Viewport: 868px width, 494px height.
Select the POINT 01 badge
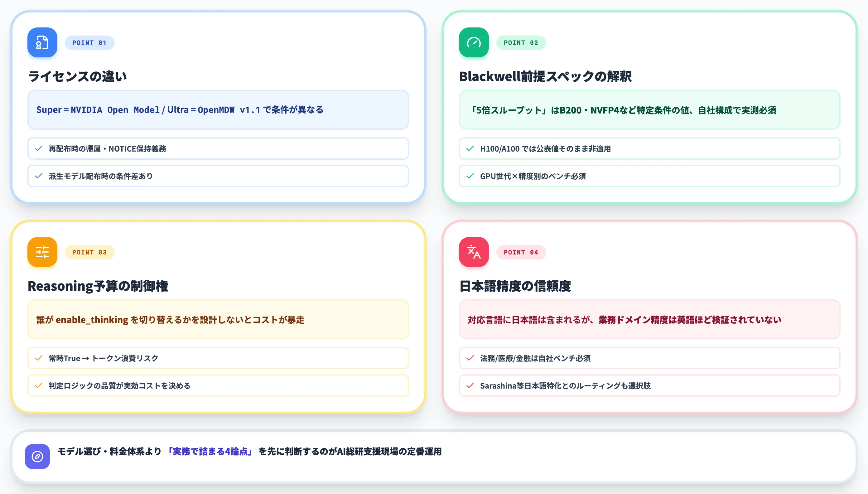pyautogui.click(x=89, y=43)
